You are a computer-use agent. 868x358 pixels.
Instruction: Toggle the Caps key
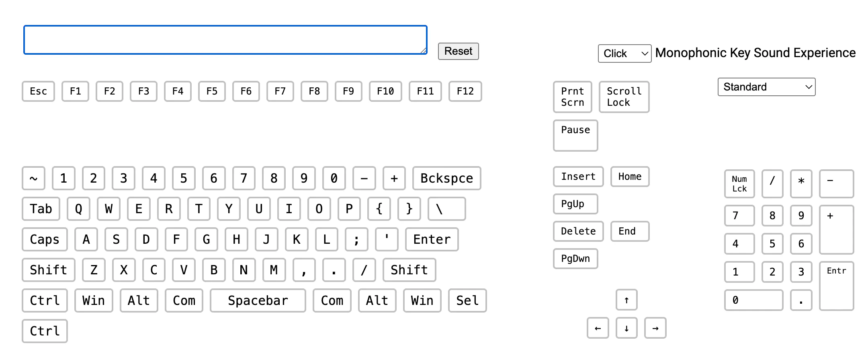click(45, 239)
